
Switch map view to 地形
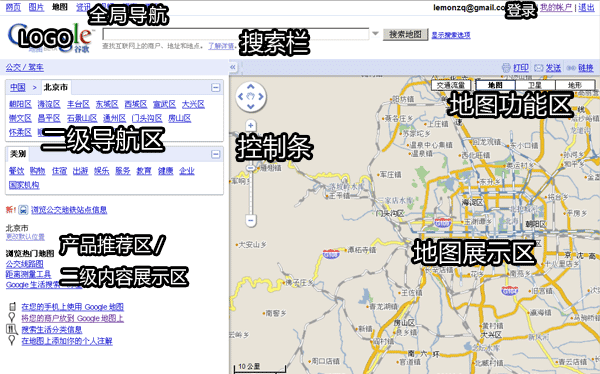pos(575,85)
